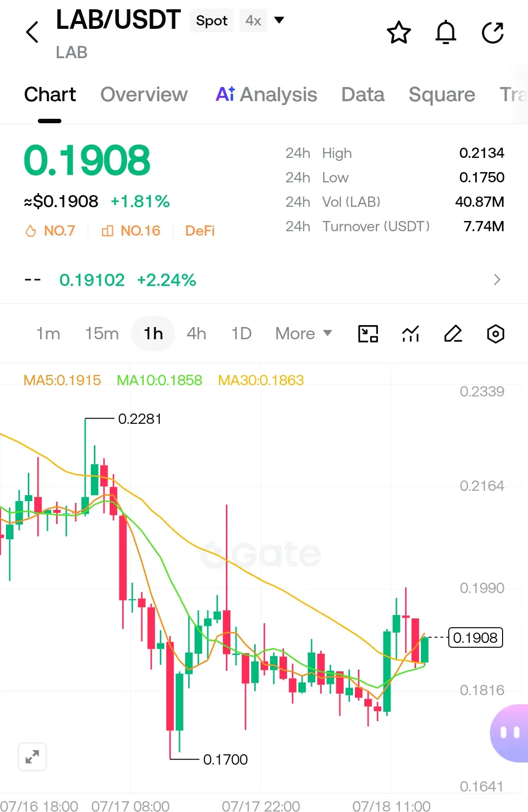This screenshot has height=812, width=528.
Task: Tap the +1.81% change value
Action: click(x=140, y=201)
